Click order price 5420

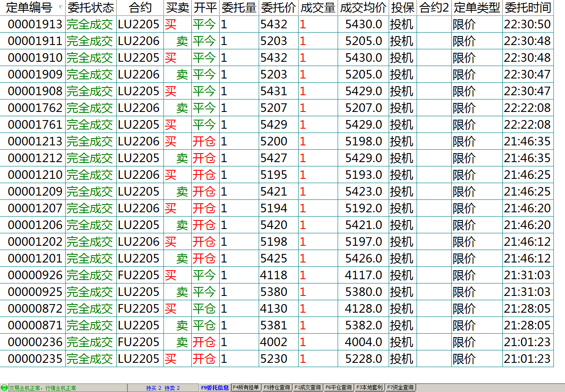pos(274,225)
